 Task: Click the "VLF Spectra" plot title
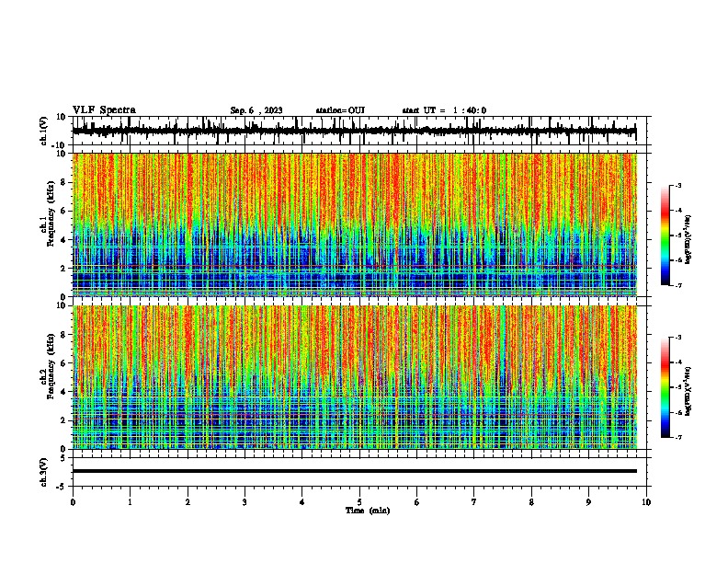pos(104,110)
